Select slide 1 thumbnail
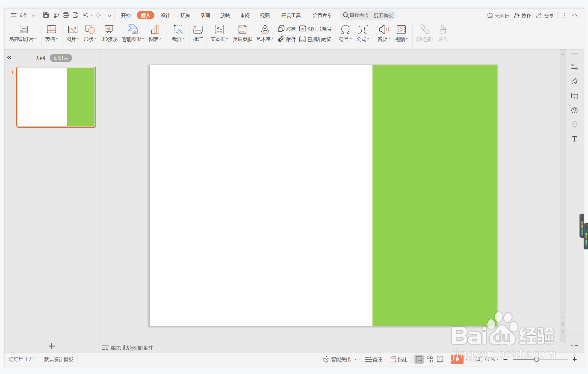The width and height of the screenshot is (588, 374). [x=56, y=97]
